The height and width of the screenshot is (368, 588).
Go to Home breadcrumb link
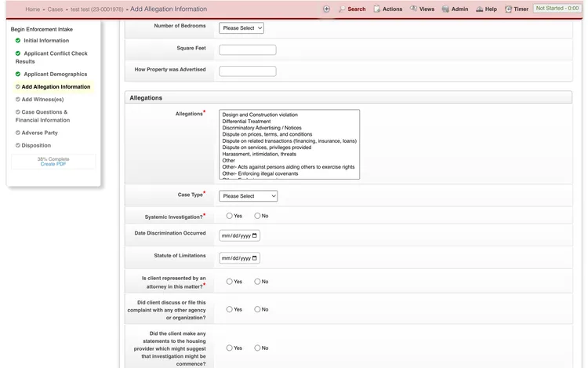33,9
